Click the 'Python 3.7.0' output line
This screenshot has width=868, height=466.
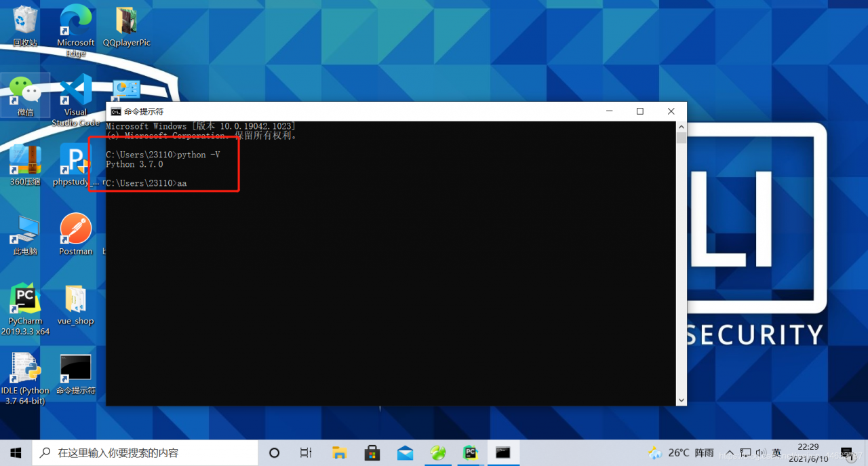pos(134,164)
